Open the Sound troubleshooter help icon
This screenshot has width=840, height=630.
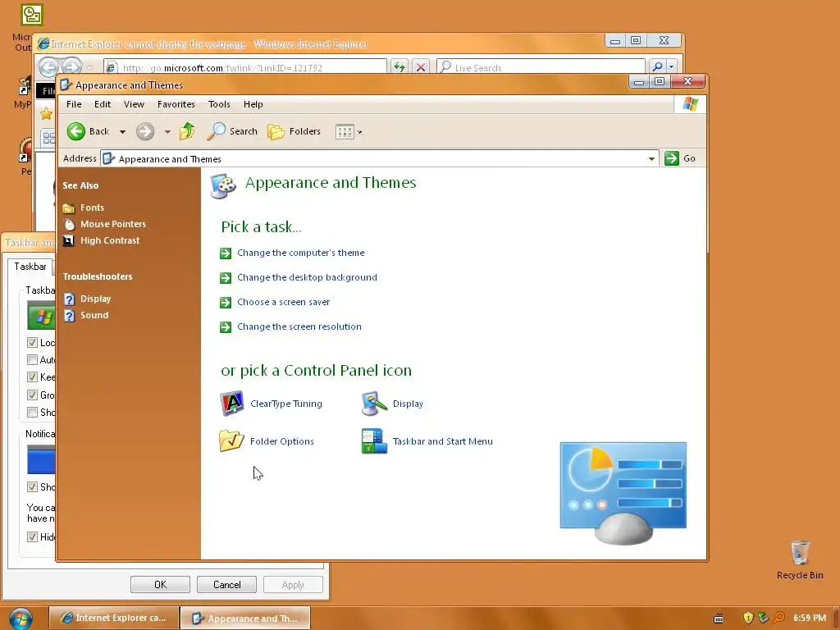tap(69, 316)
